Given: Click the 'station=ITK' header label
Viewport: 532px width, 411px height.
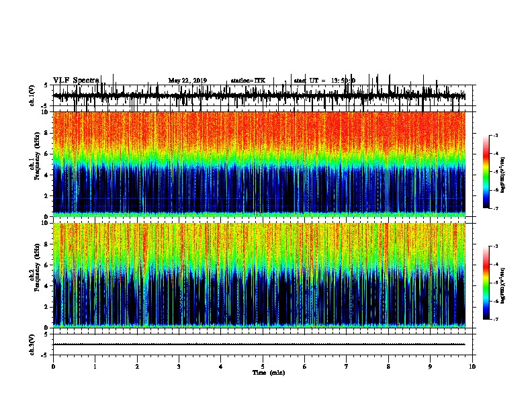Looking at the screenshot, I should coord(248,81).
